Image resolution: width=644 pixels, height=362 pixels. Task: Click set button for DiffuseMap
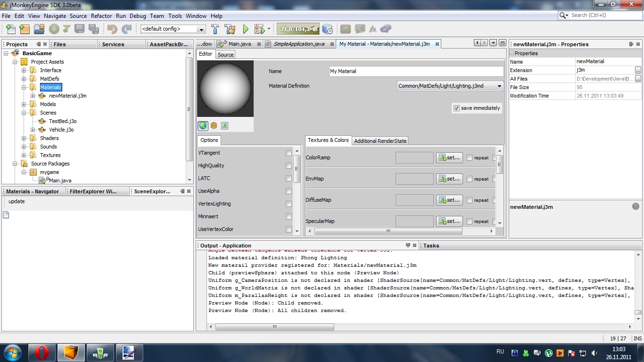pyautogui.click(x=449, y=200)
